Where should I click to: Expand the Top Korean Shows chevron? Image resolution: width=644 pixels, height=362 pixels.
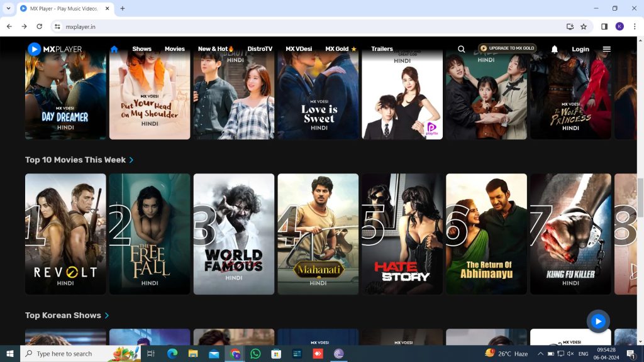107,315
